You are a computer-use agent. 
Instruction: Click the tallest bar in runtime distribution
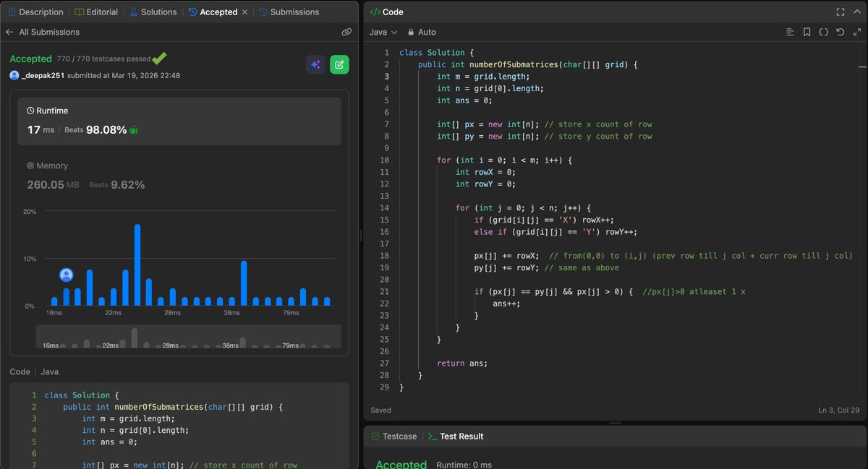pos(137,264)
